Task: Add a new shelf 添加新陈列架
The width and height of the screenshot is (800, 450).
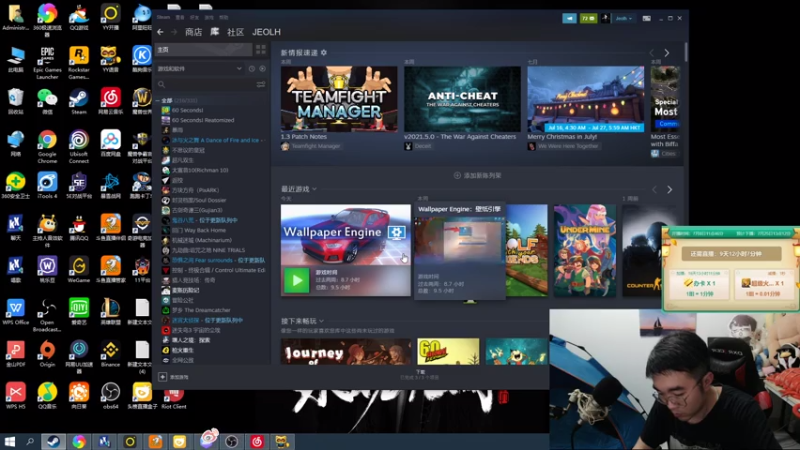Action: pos(478,176)
